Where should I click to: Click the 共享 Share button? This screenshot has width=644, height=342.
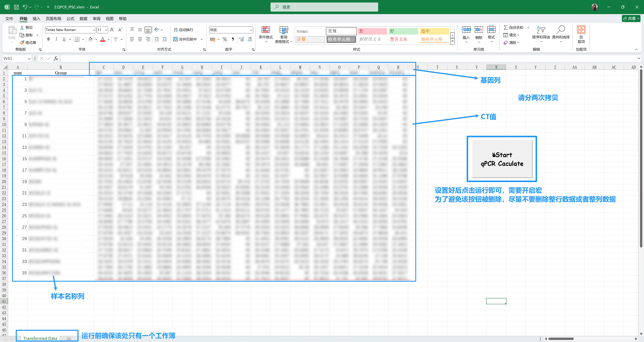tap(631, 18)
